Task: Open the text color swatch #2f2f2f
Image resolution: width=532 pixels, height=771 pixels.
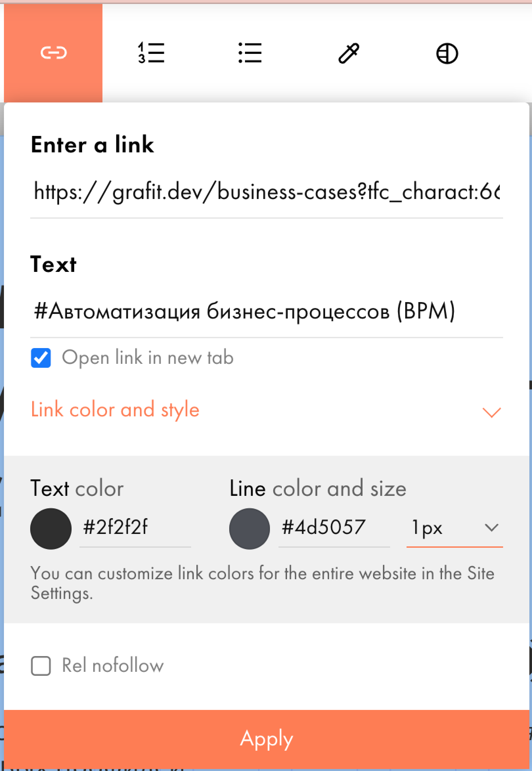Action: 51,528
